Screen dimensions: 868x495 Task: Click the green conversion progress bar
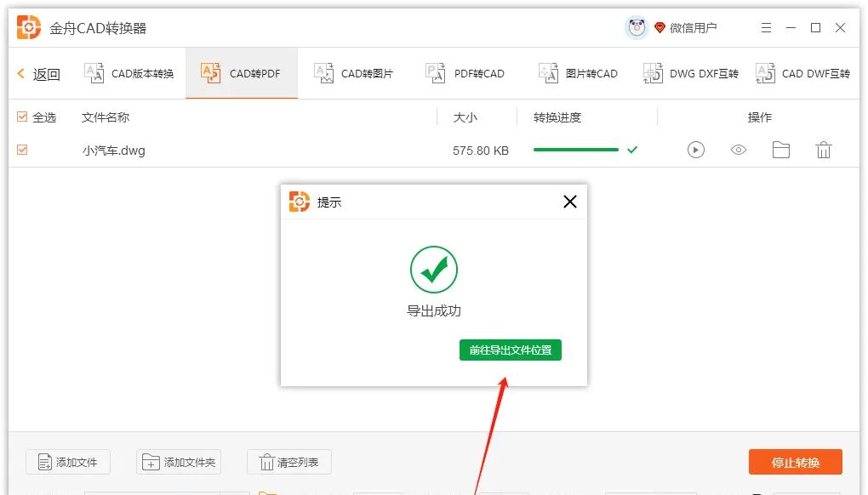point(576,150)
